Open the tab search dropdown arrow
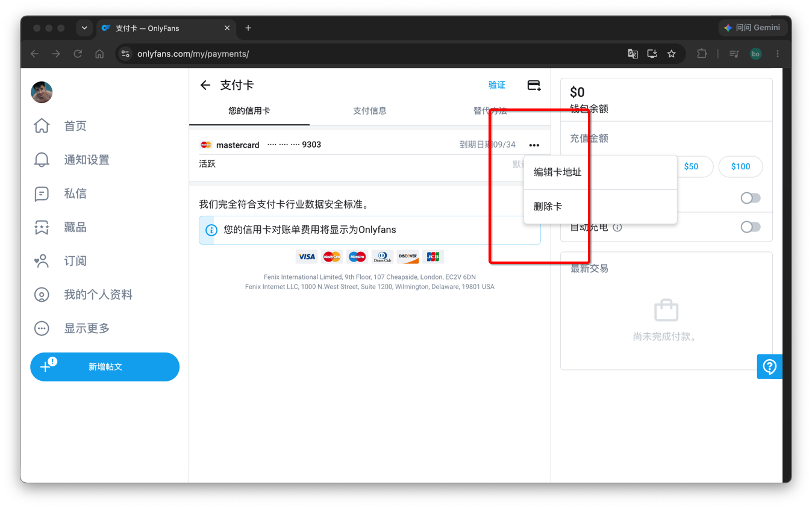812x508 pixels. (84, 28)
